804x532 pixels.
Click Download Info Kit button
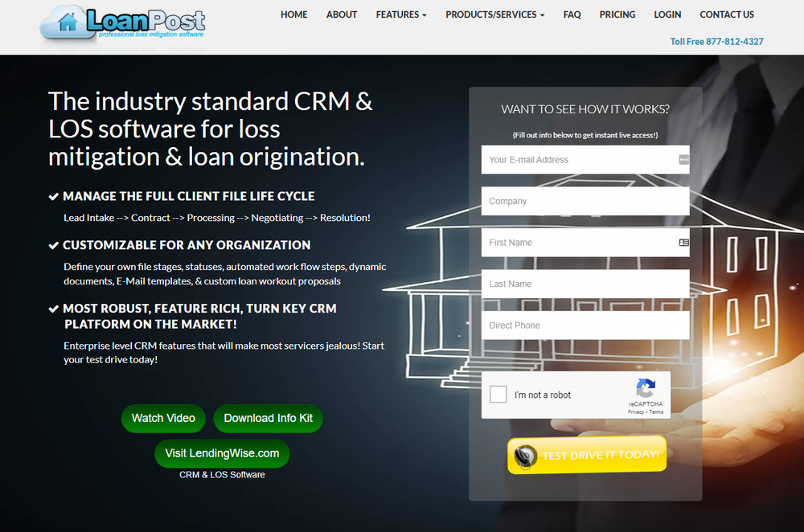pyautogui.click(x=269, y=418)
